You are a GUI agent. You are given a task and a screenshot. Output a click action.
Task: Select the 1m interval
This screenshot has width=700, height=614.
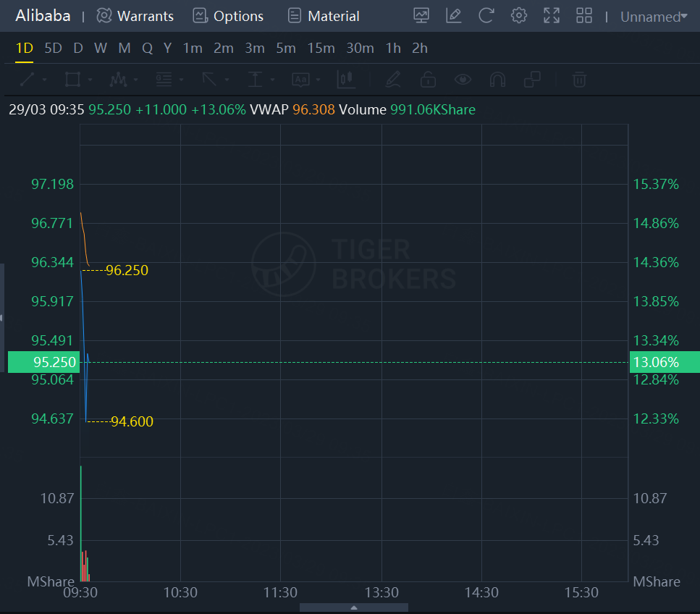point(193,48)
